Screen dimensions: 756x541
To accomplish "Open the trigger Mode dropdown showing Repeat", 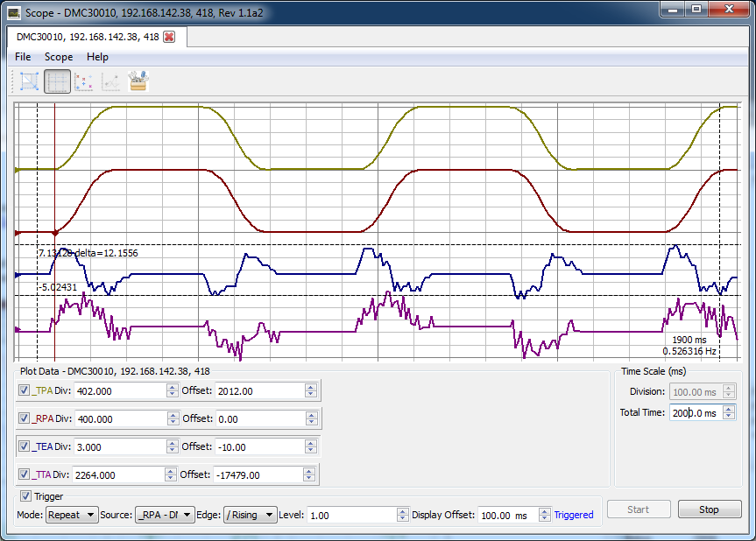I will click(x=72, y=515).
